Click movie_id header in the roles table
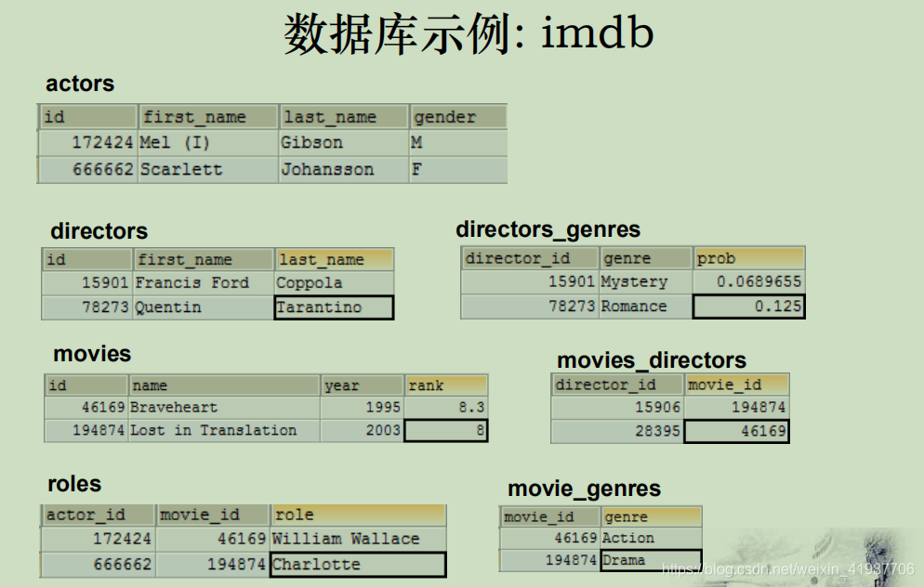This screenshot has width=924, height=587. pos(213,515)
